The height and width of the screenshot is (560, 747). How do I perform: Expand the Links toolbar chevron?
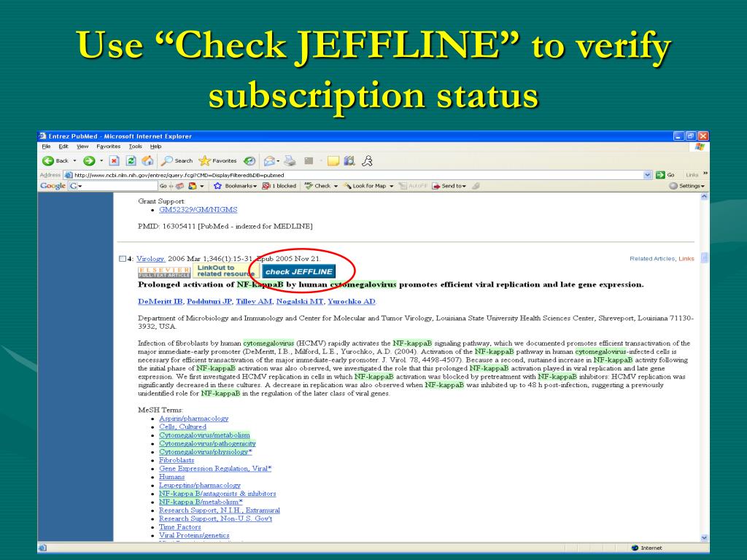[705, 174]
